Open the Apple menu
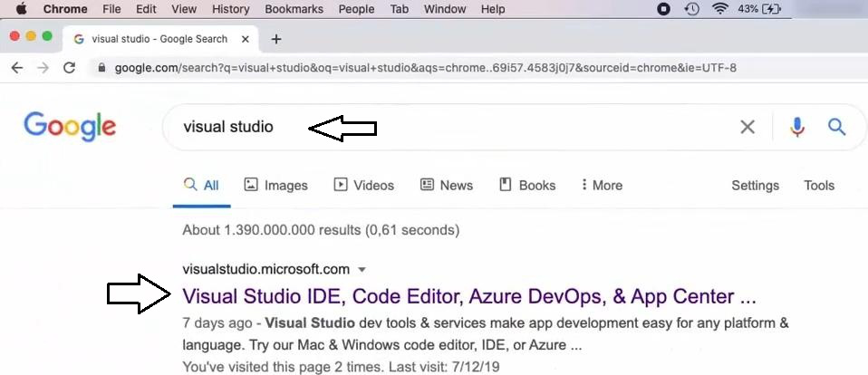The height and width of the screenshot is (375, 868). pos(22,9)
